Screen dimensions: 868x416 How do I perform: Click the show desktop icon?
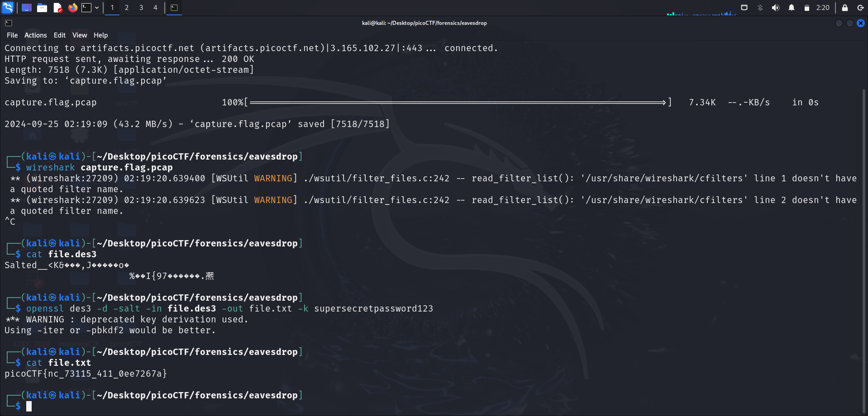click(x=27, y=8)
